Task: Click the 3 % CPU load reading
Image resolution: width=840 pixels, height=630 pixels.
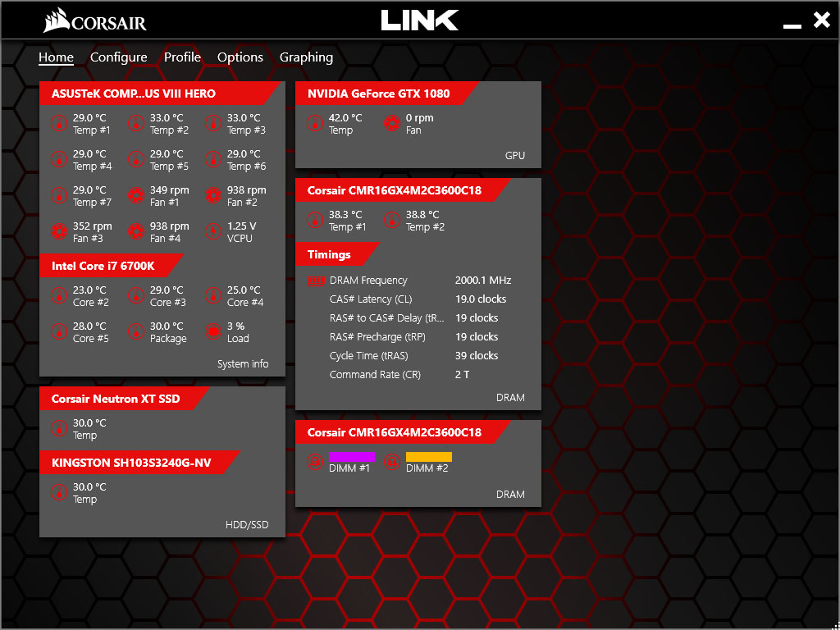Action: click(235, 326)
